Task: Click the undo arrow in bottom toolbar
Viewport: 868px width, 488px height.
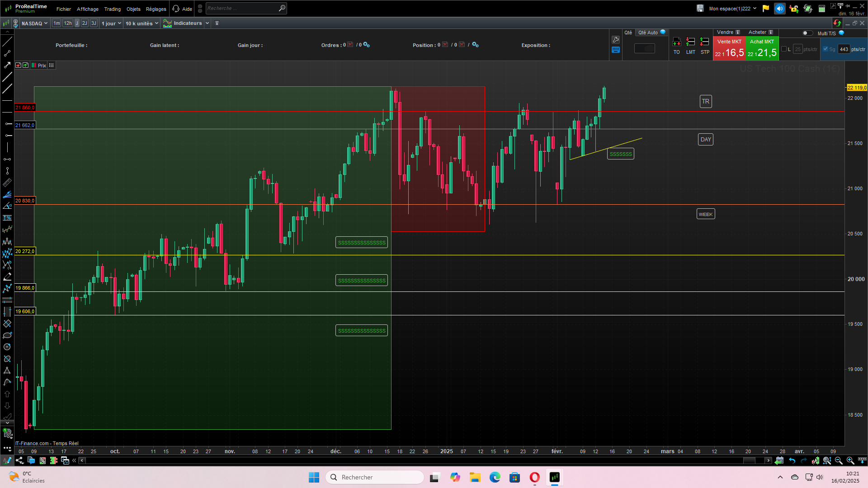Action: click(x=792, y=460)
